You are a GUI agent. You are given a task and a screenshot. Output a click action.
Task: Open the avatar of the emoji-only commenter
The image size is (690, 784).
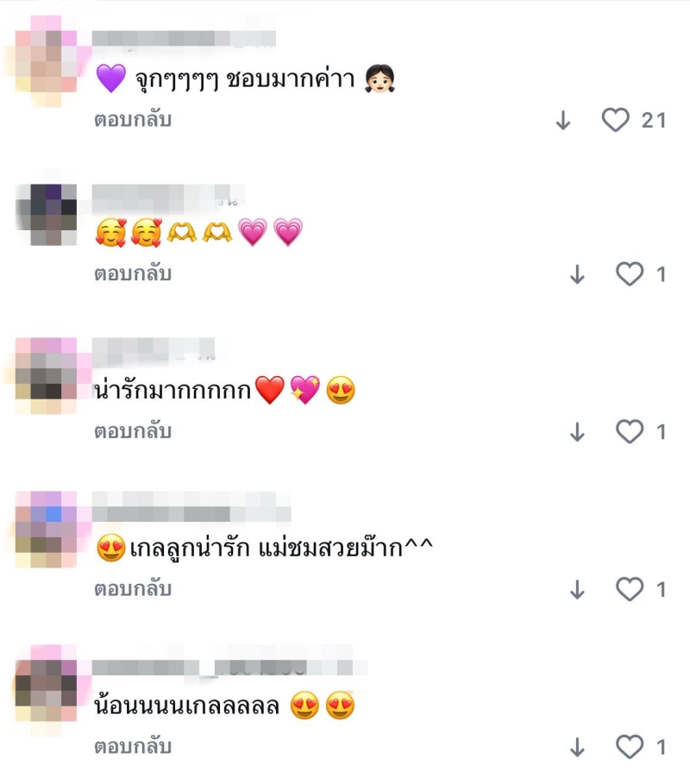(x=46, y=215)
